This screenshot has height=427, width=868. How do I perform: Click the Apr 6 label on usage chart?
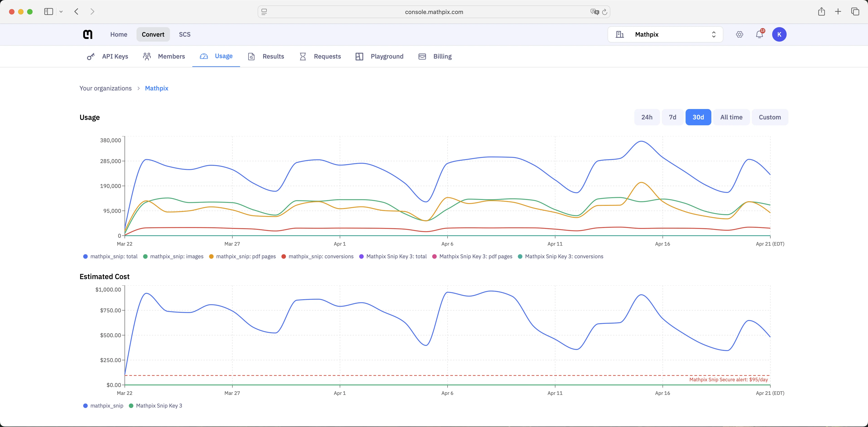click(447, 244)
